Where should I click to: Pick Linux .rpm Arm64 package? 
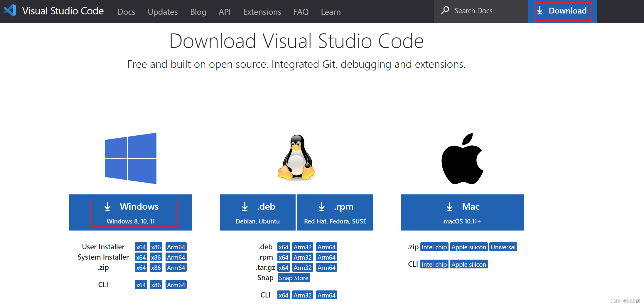tap(326, 257)
